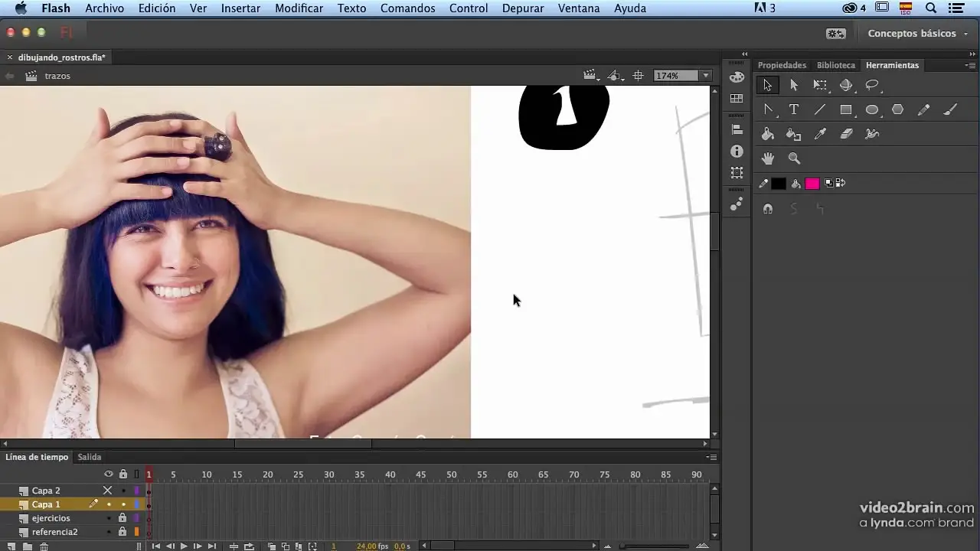Pick the Eyedropper tool
This screenshot has width=980, height=551.
[x=820, y=134]
